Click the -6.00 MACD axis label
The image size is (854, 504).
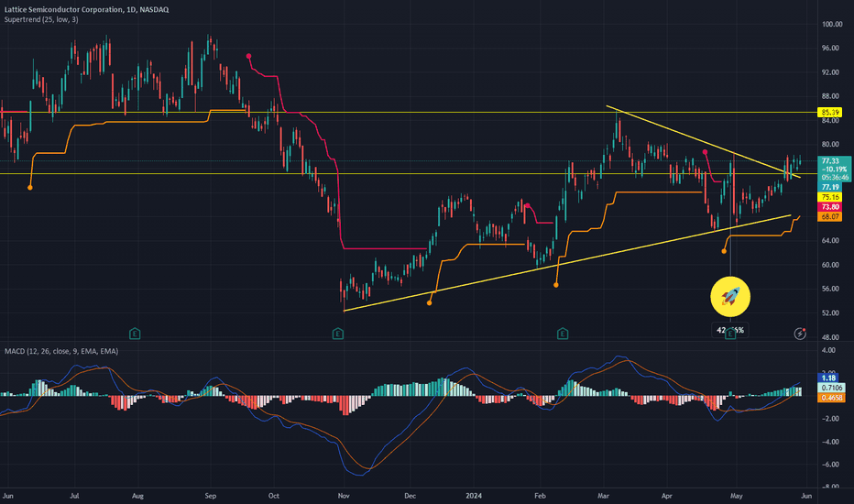829,465
